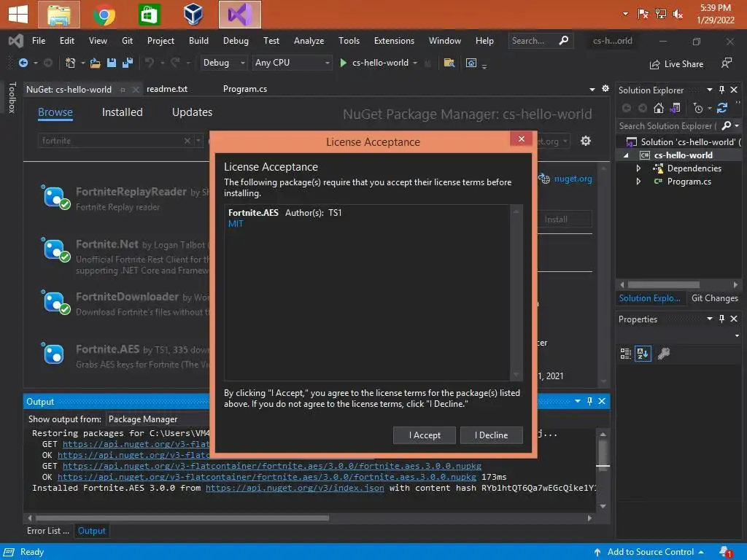Click the Undo toolbar icon
The width and height of the screenshot is (747, 560).
[x=150, y=63]
